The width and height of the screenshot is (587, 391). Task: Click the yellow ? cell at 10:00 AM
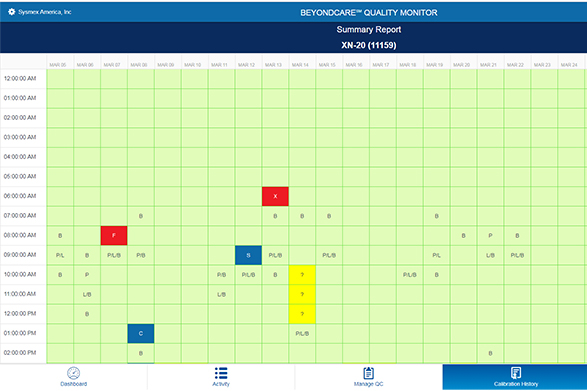pos(302,275)
